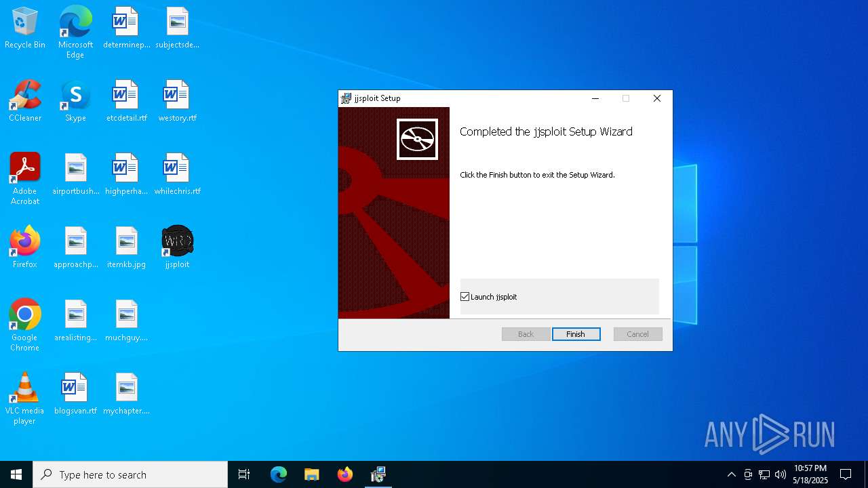Image resolution: width=868 pixels, height=488 pixels.
Task: Select highperha... document icon
Action: tap(126, 175)
